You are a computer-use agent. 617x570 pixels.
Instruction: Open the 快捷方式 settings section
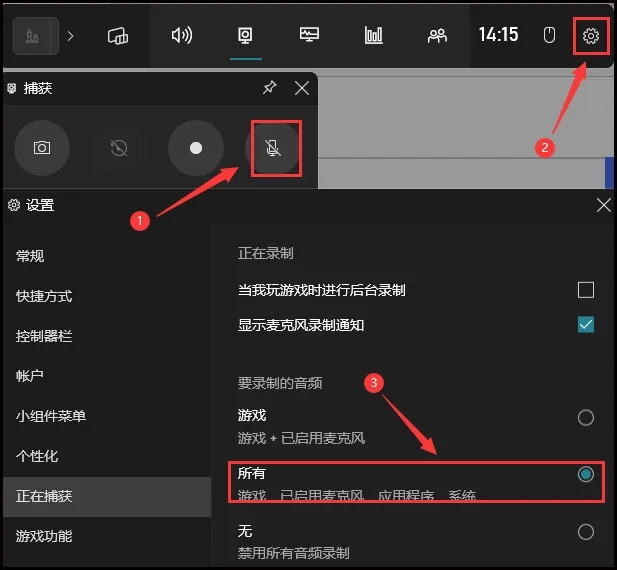[x=107, y=296]
